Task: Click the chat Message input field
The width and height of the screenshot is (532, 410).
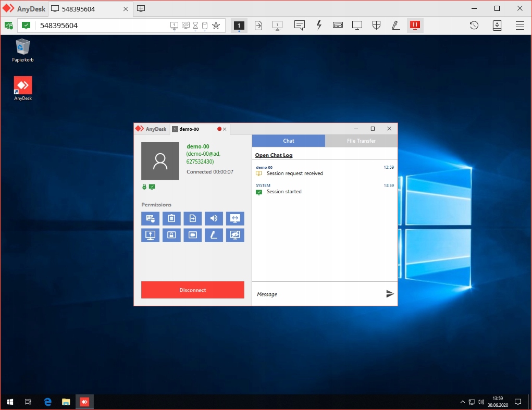Action: (318, 294)
